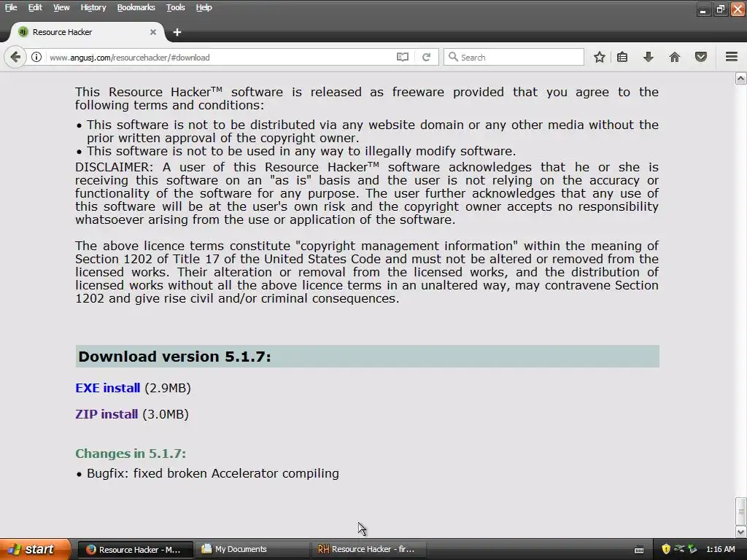Open the Bookmarks menu
Image resolution: width=747 pixels, height=560 pixels.
136,7
